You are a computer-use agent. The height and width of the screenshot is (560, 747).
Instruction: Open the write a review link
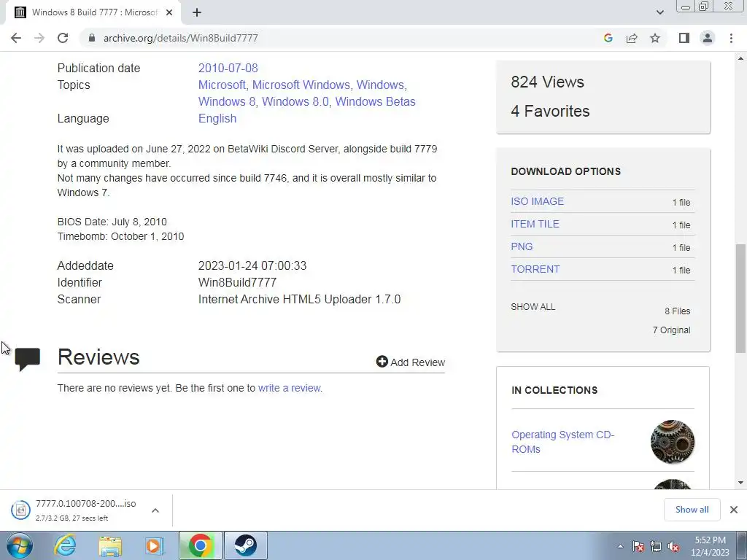pyautogui.click(x=289, y=388)
